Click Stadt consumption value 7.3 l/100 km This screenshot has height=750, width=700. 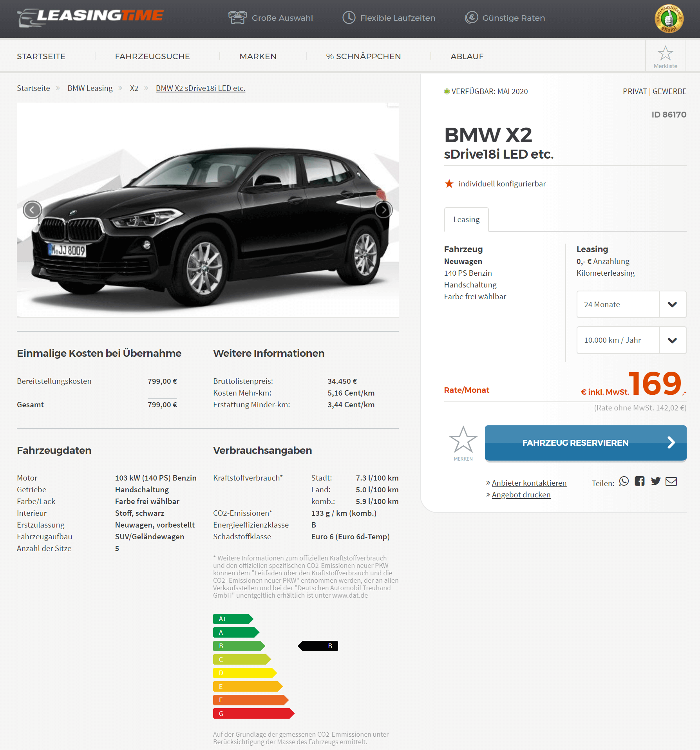pyautogui.click(x=377, y=478)
